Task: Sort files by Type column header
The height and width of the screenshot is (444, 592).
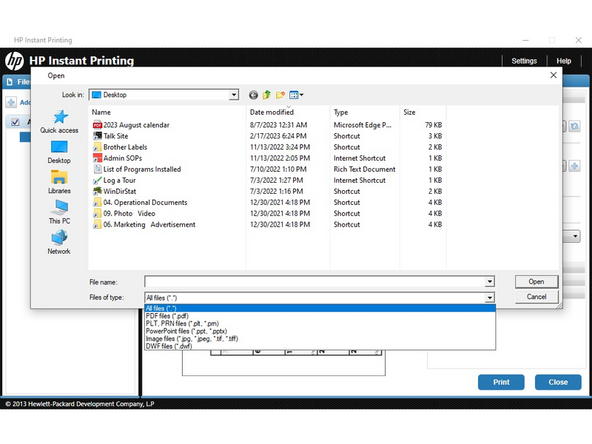Action: (x=365, y=112)
